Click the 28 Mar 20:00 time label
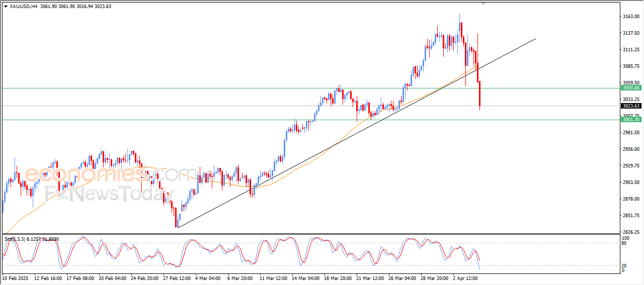 pyautogui.click(x=435, y=277)
